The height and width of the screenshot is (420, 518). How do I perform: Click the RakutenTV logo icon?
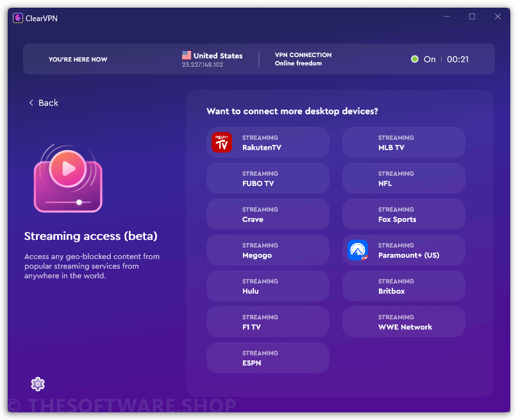(222, 142)
